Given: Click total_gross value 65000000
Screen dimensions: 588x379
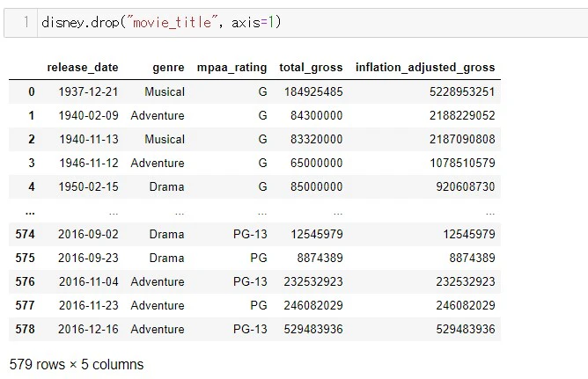Looking at the screenshot, I should 317,163.
